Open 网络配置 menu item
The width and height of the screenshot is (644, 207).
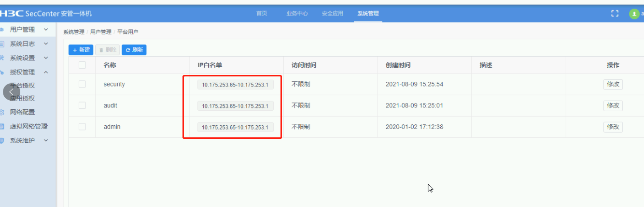[x=22, y=112]
